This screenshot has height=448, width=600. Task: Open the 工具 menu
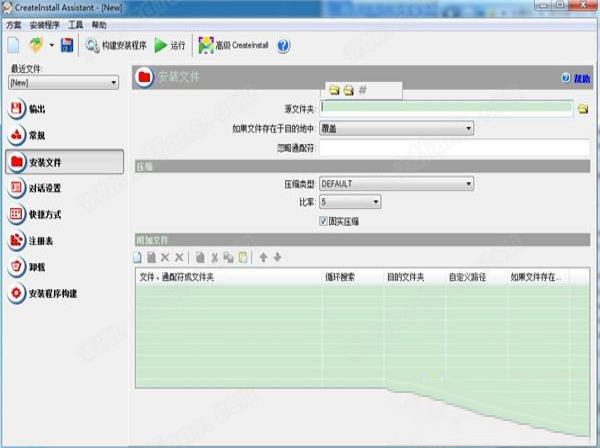75,22
